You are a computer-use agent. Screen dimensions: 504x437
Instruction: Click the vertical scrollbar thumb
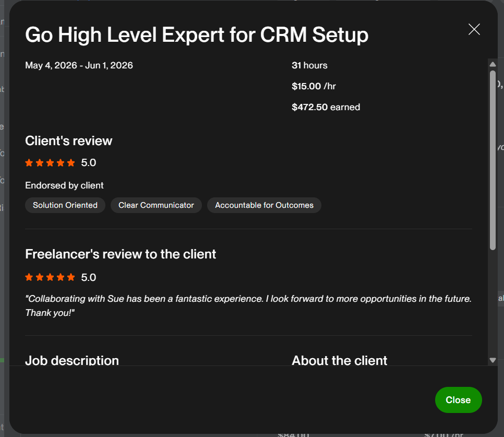pyautogui.click(x=493, y=160)
